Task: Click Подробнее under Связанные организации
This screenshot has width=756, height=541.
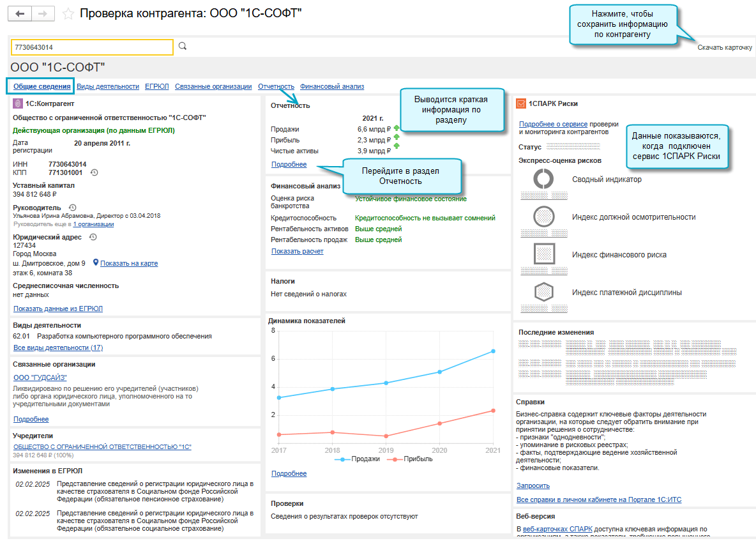Action: coord(31,419)
